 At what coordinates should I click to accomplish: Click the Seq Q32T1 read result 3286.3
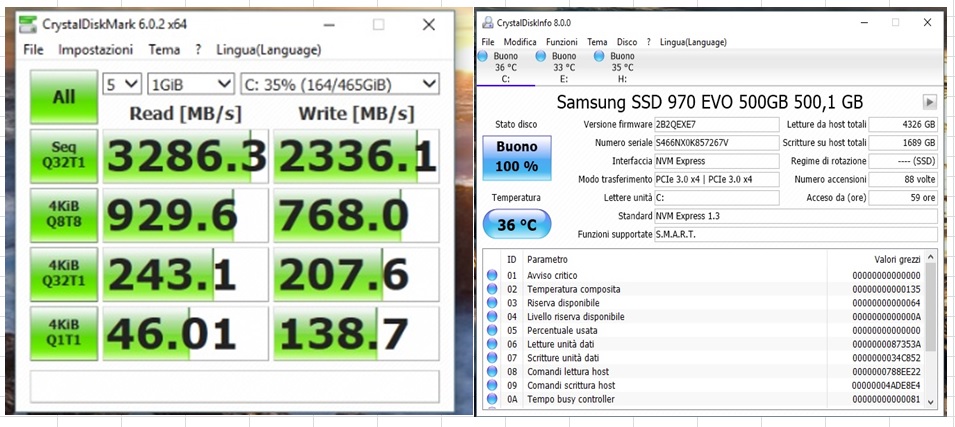(x=185, y=156)
